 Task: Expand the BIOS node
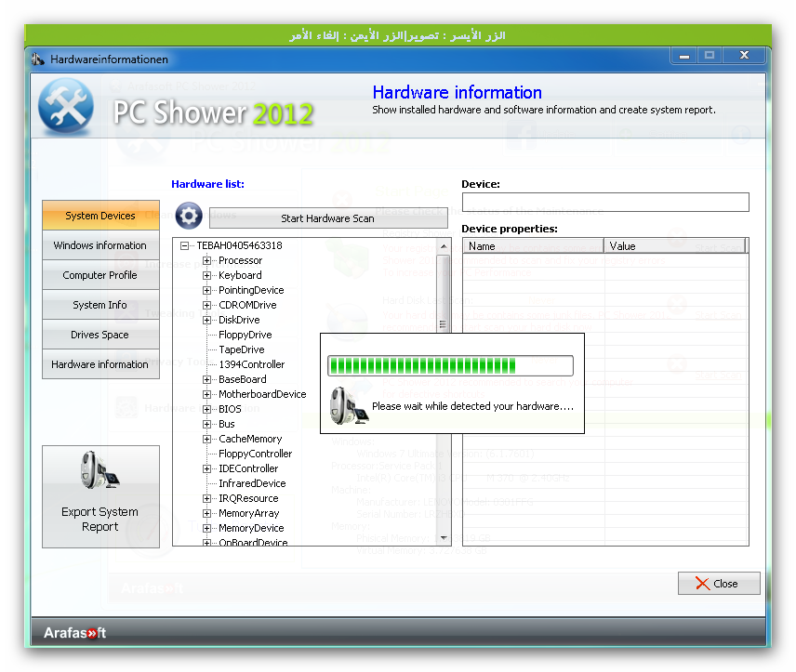coord(206,409)
